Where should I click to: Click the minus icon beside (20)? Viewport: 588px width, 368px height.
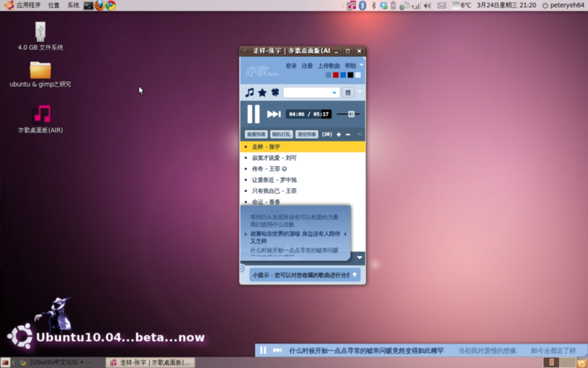[x=348, y=134]
